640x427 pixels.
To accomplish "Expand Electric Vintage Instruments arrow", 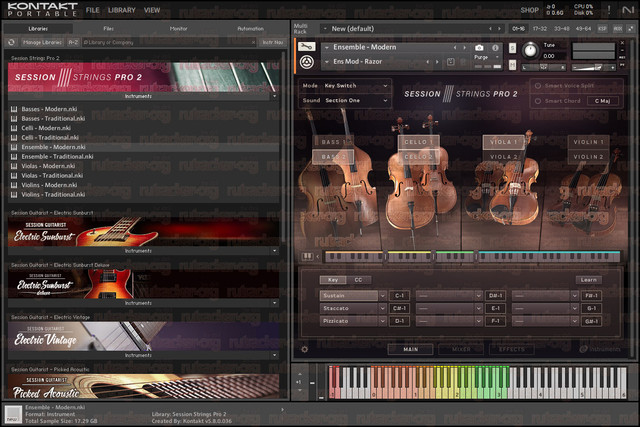I will pyautogui.click(x=274, y=355).
